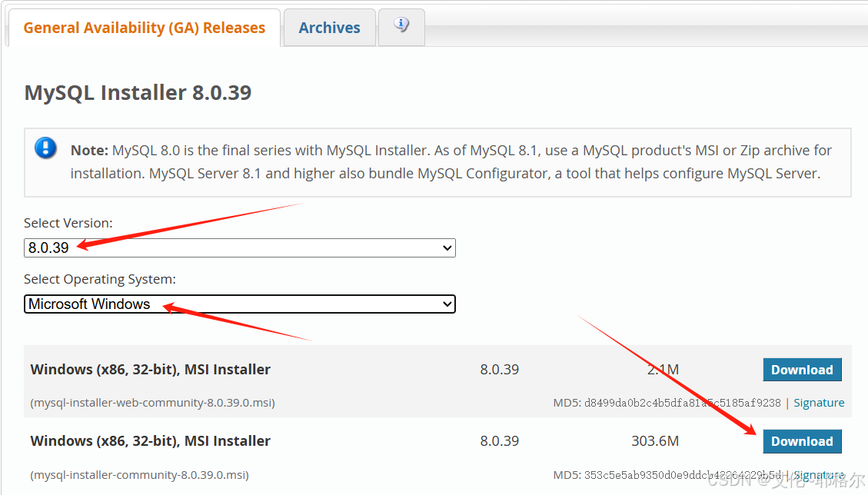The image size is (868, 495).
Task: Download the 2.1M web-community MSI installer
Action: click(x=802, y=369)
